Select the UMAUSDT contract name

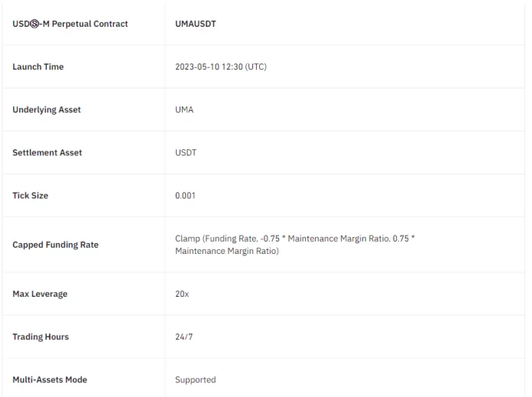point(196,24)
